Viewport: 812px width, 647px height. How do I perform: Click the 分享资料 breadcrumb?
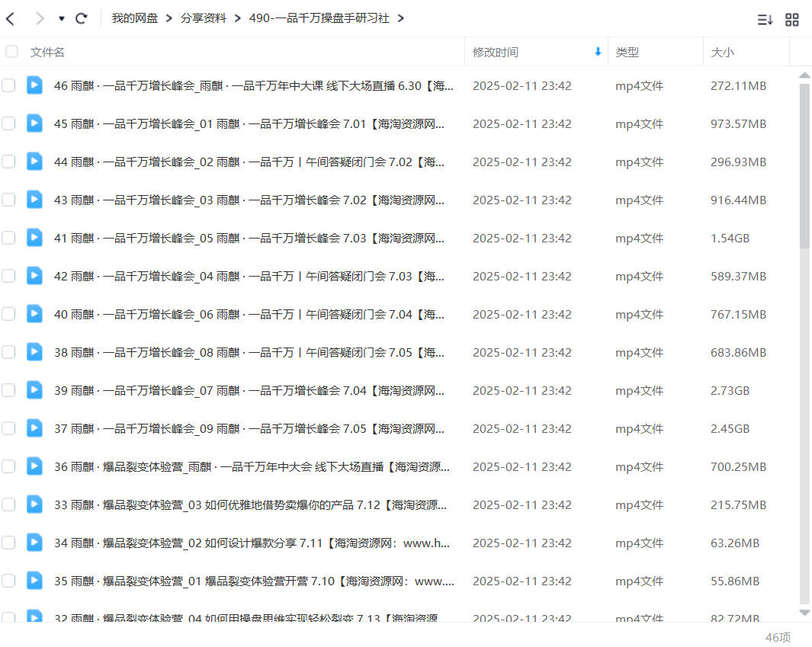tap(204, 18)
